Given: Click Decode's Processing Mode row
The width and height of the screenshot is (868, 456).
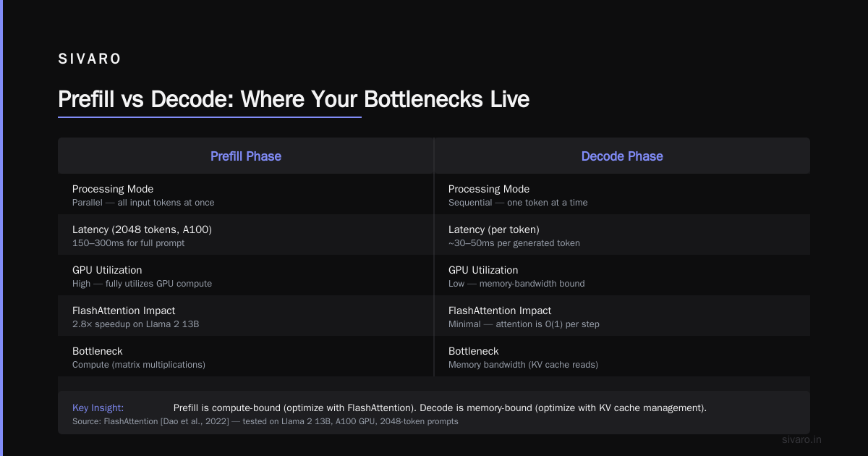Looking at the screenshot, I should (x=622, y=195).
